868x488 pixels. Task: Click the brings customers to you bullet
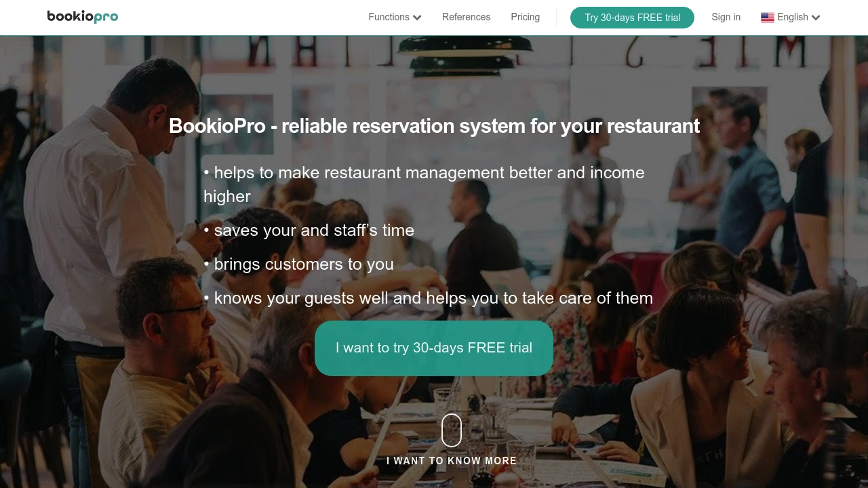point(298,264)
